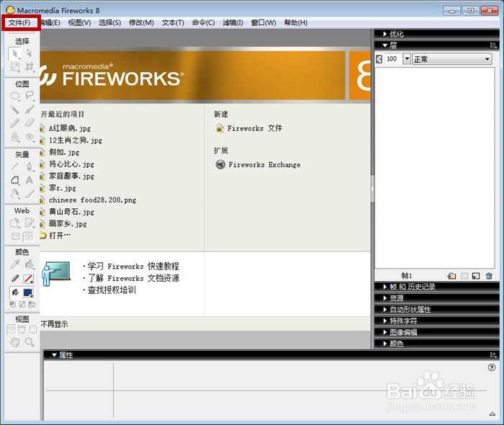Expand the 自动形状属性 panel
The image size is (504, 425).
(384, 310)
